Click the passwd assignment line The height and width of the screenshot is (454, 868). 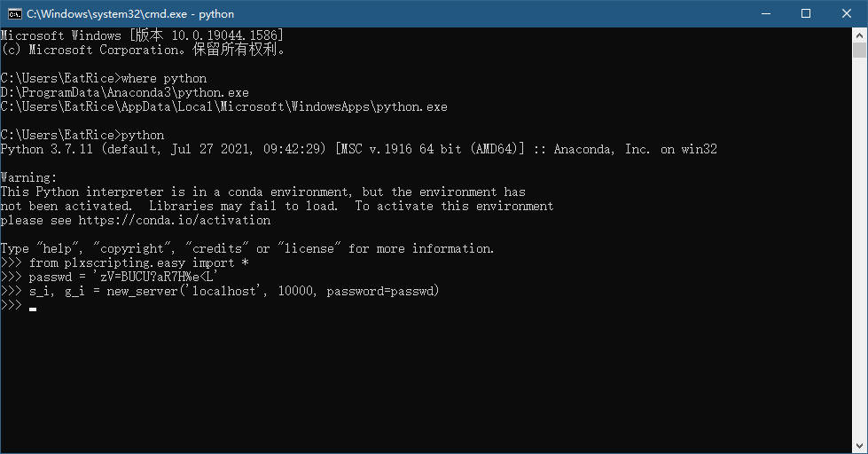pos(110,277)
